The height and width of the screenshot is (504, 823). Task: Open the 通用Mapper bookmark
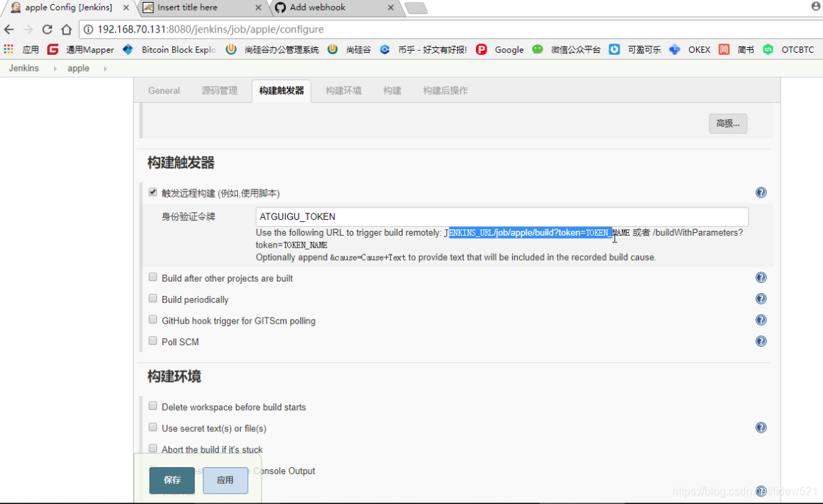[80, 49]
